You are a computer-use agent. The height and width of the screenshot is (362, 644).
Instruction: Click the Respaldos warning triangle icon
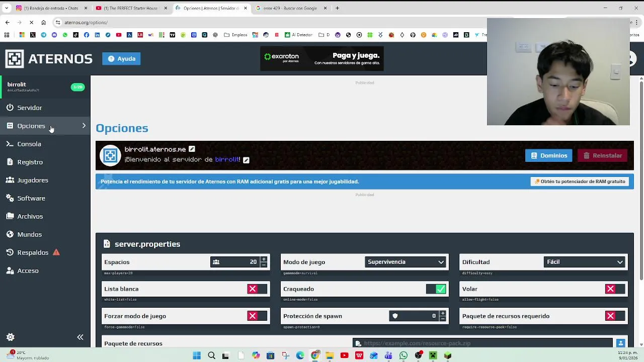click(56, 252)
